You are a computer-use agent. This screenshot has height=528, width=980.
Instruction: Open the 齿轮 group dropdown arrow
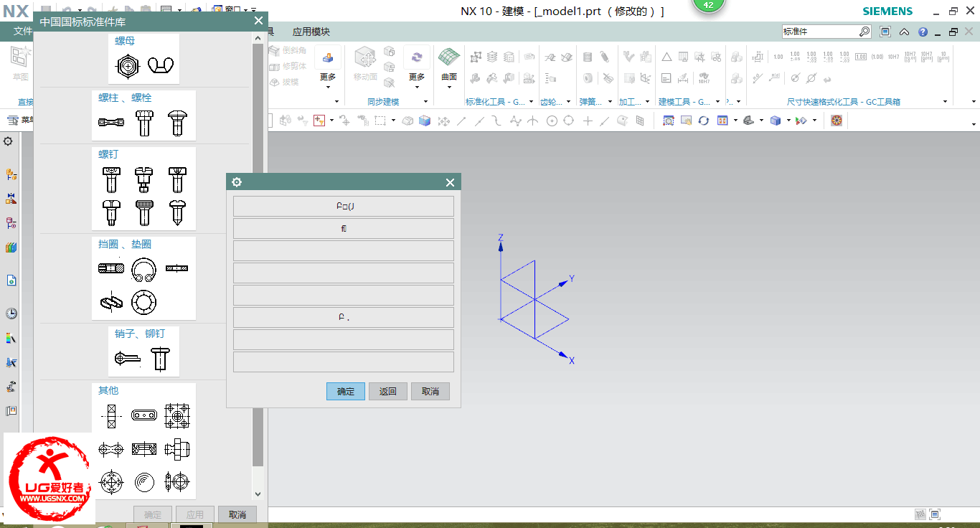[569, 102]
